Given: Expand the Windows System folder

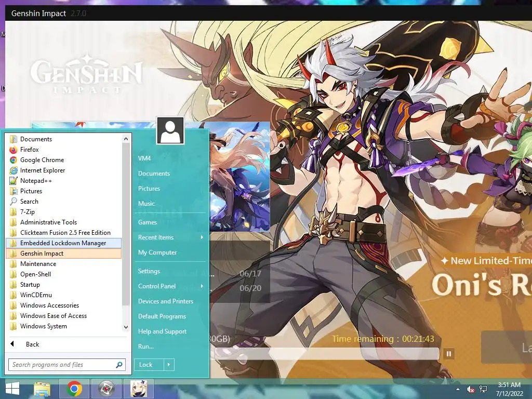Looking at the screenshot, I should 63,326.
